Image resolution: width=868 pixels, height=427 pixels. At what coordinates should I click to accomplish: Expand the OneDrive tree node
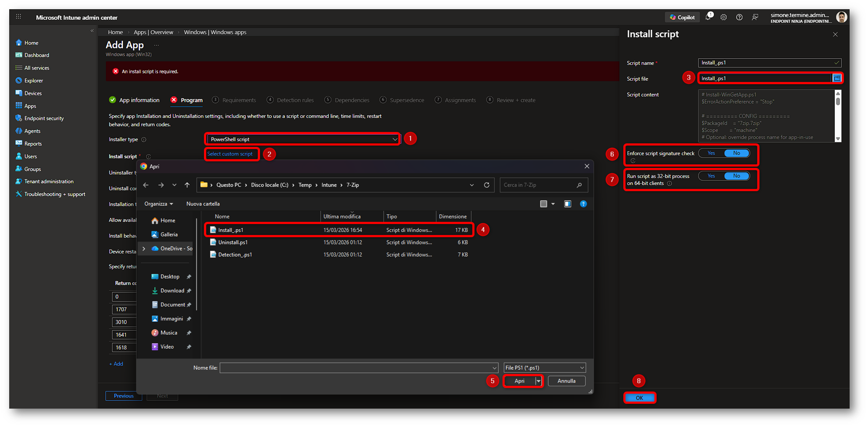tap(144, 249)
